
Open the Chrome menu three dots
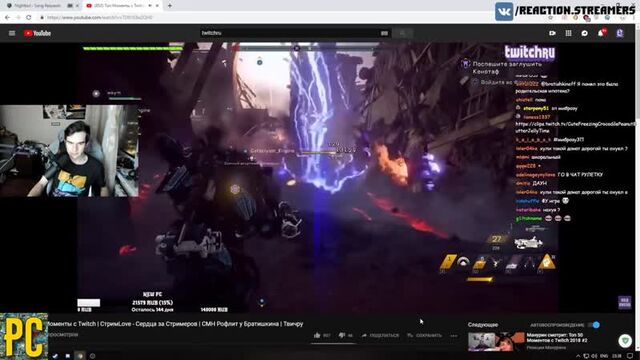pyautogui.click(x=634, y=18)
